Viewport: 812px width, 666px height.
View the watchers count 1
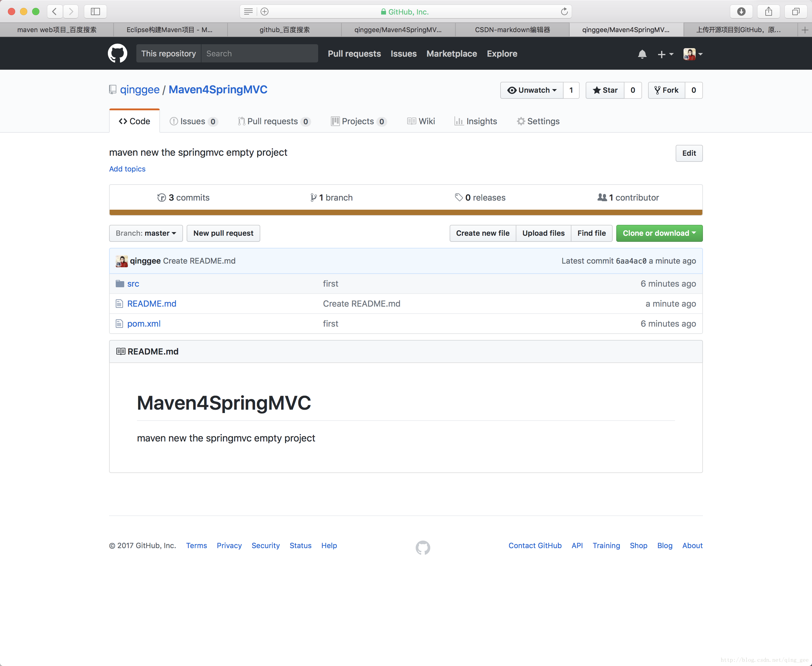[571, 90]
